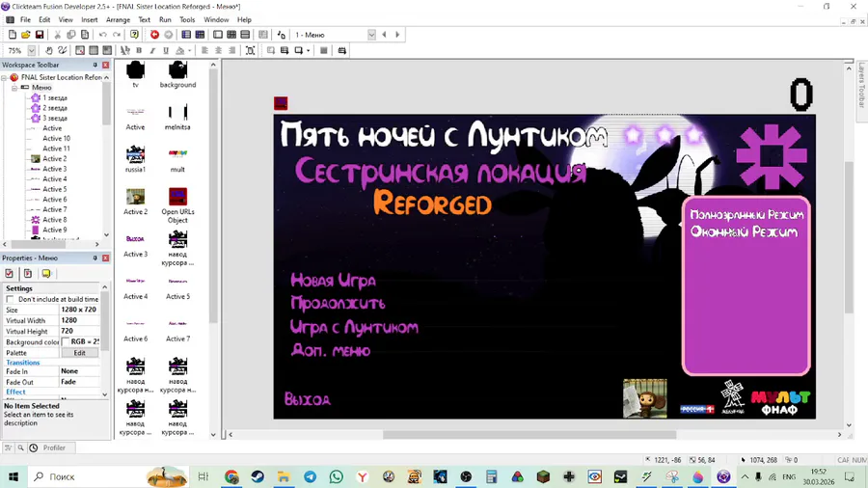Screen dimensions: 868x488
Task: Open the Arrange menu
Action: point(118,19)
